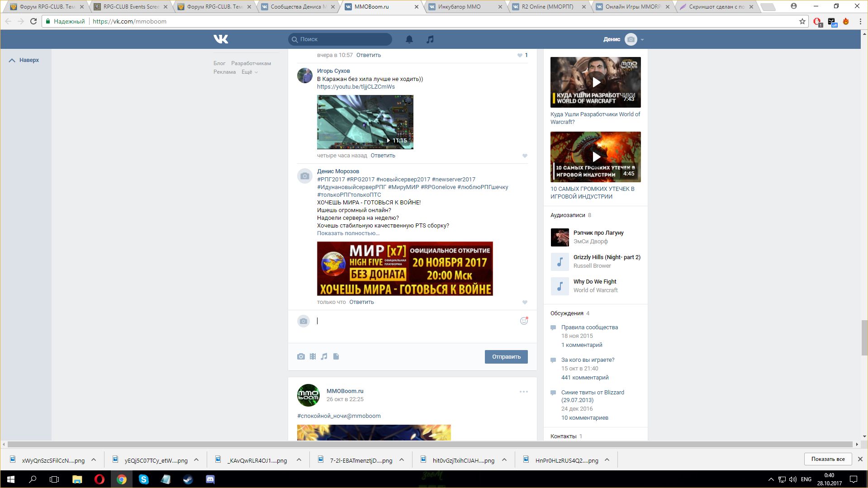
Task: Click the MMOBoom.ru post avatar
Action: 308,395
